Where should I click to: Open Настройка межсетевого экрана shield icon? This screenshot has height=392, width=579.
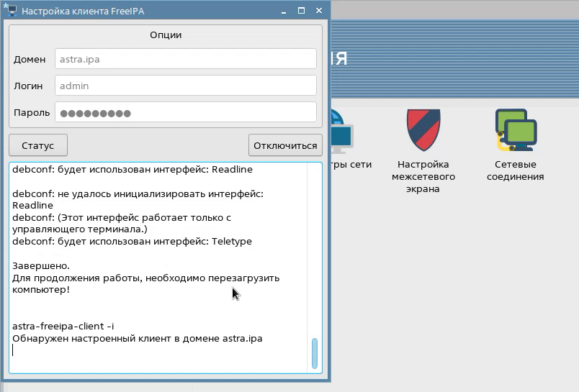pos(423,129)
